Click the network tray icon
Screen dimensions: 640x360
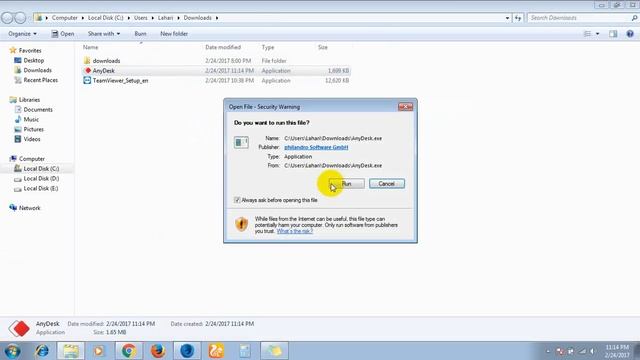tap(582, 351)
